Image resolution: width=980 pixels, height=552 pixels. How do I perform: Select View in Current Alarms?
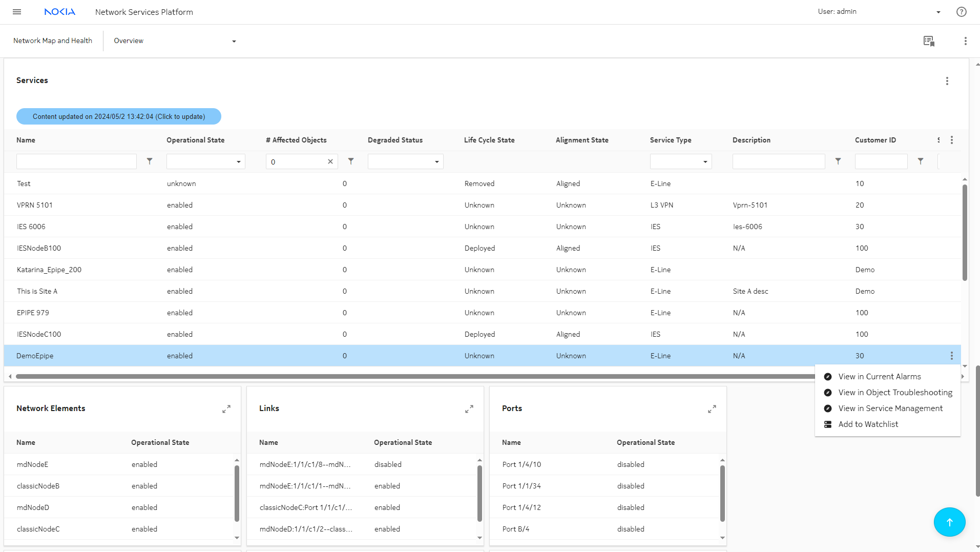point(879,377)
